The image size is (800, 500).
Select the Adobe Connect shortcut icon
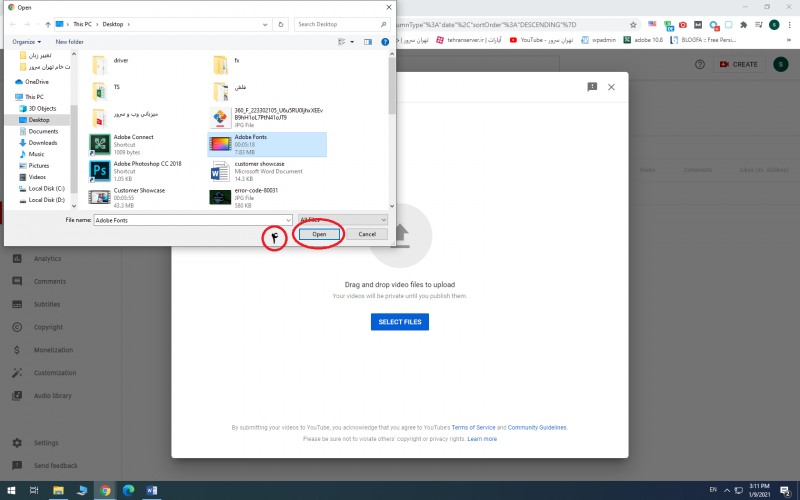[100, 144]
